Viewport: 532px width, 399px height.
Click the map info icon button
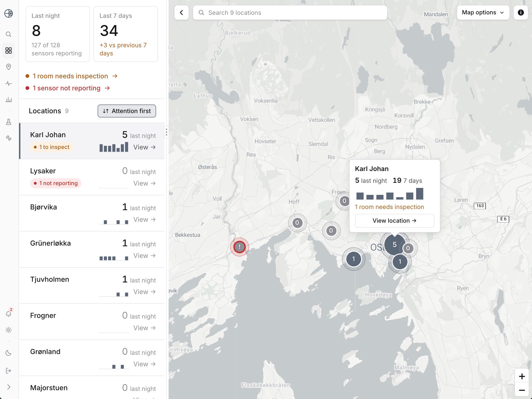coord(521,13)
